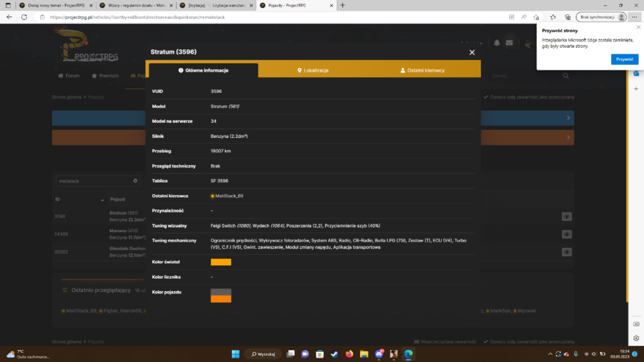
Task: Open the messages envelope icon
Action: pyautogui.click(x=509, y=43)
